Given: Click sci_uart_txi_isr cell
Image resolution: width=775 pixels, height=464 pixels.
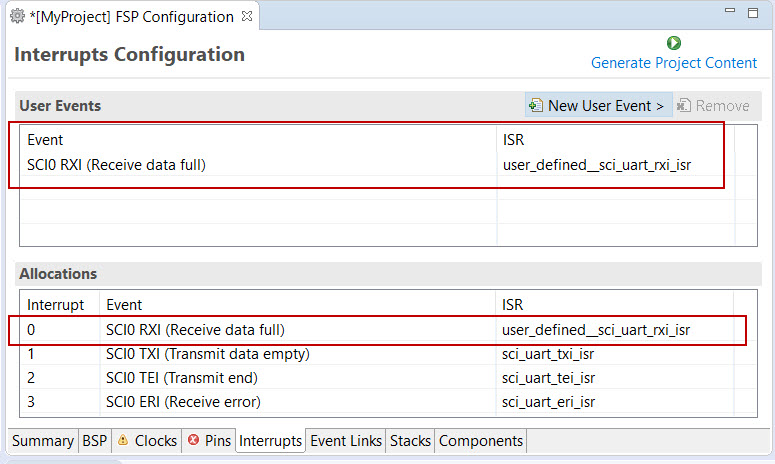Looking at the screenshot, I should click(548, 354).
